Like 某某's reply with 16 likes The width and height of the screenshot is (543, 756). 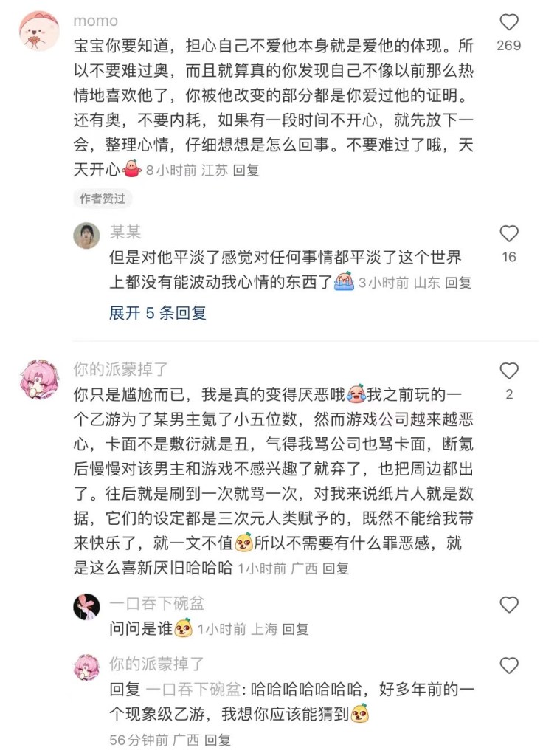(x=509, y=234)
